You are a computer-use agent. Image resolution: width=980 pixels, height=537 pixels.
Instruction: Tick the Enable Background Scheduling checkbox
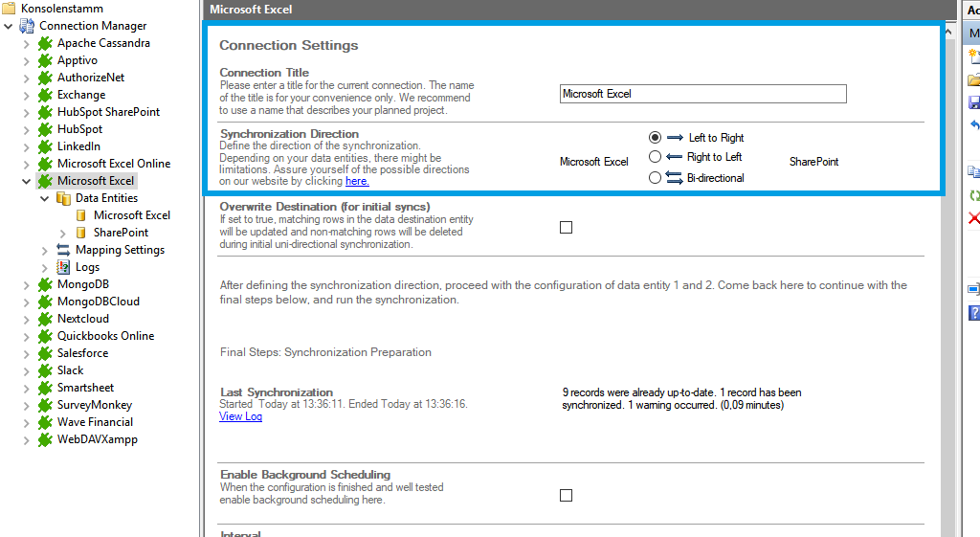(566, 495)
